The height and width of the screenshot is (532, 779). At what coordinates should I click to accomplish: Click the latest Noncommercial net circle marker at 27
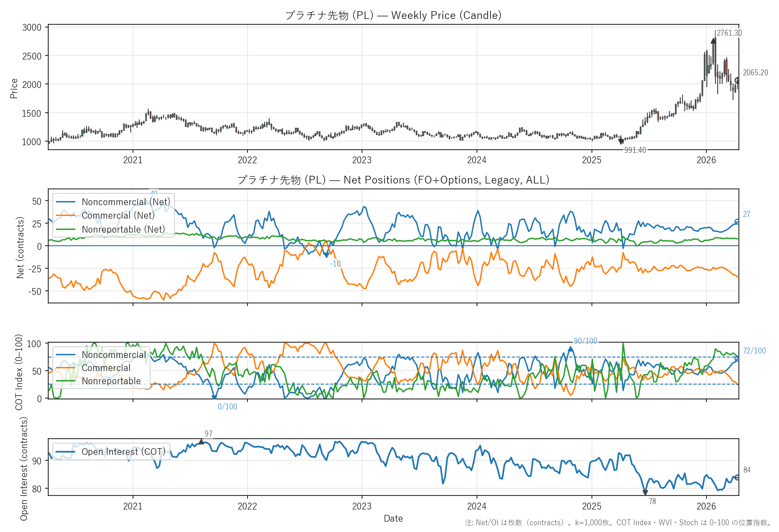click(737, 221)
